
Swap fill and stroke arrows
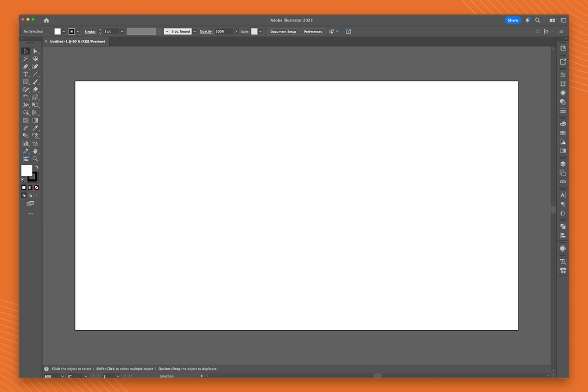36,167
